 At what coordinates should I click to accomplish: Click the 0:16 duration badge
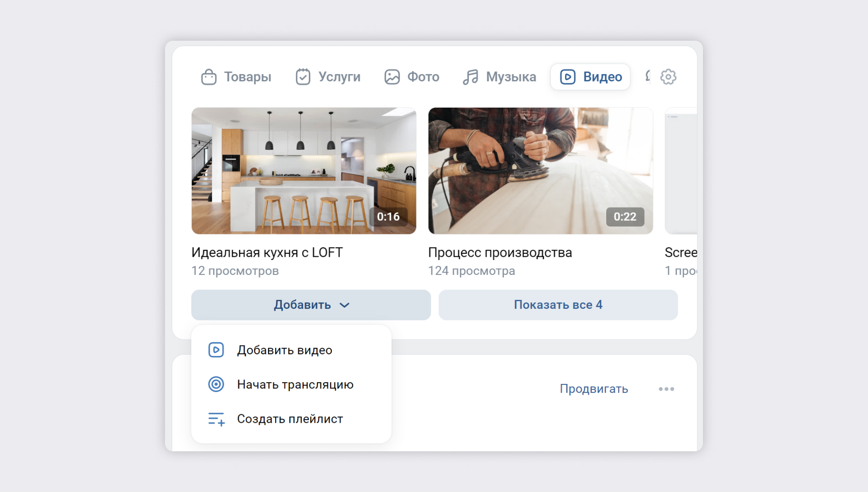(x=388, y=217)
